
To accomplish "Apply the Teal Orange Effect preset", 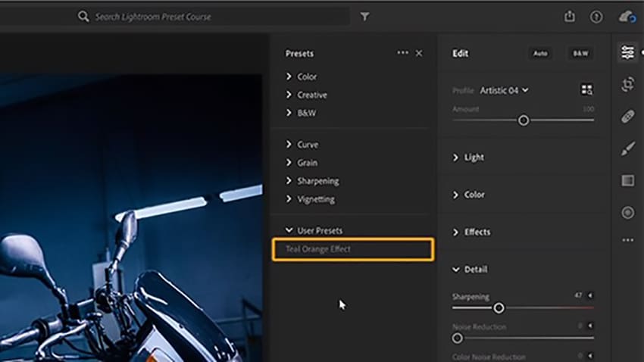I will point(353,249).
